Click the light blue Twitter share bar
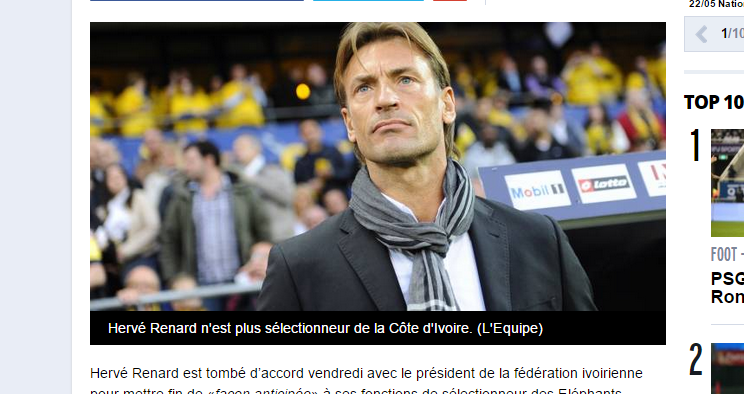 coord(368,0)
